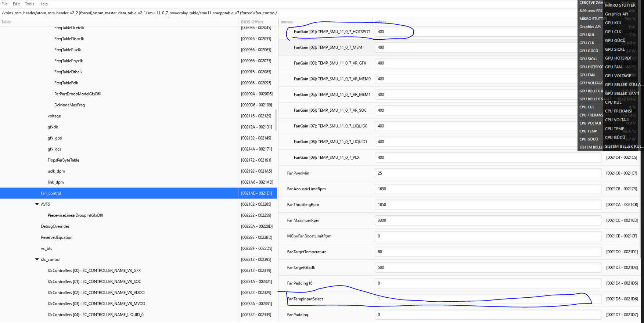Select FlopsPerByteTable in the tree

[63, 160]
